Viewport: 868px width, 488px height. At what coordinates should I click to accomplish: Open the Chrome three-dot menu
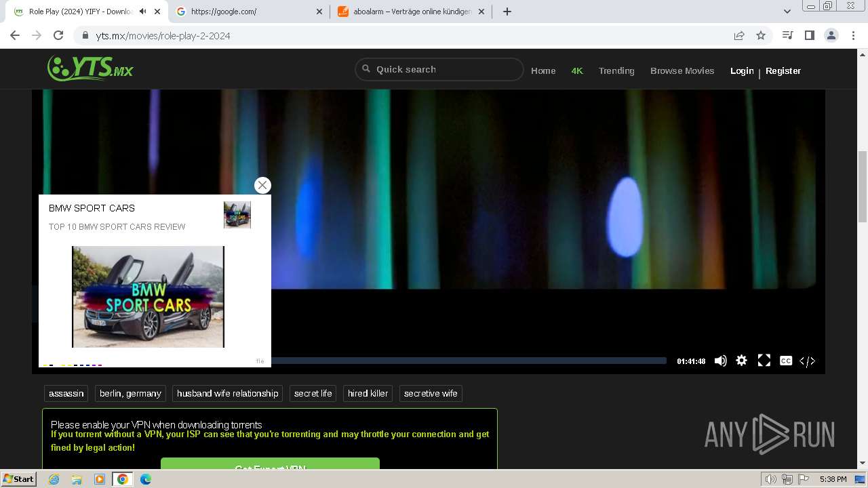point(853,35)
